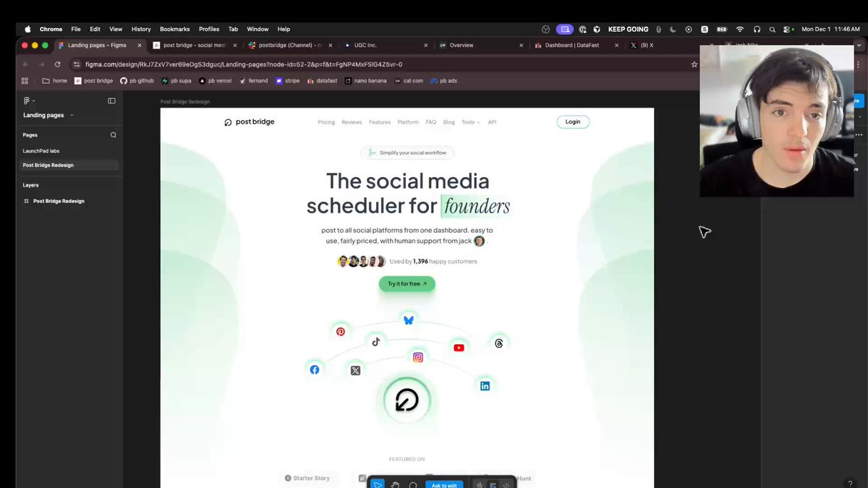Switch to the Dashboard | DataFast tab
868x488 pixels.
click(575, 45)
